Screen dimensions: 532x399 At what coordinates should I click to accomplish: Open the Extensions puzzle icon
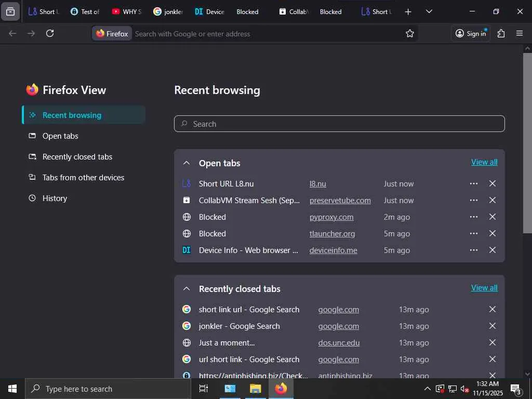501,33
